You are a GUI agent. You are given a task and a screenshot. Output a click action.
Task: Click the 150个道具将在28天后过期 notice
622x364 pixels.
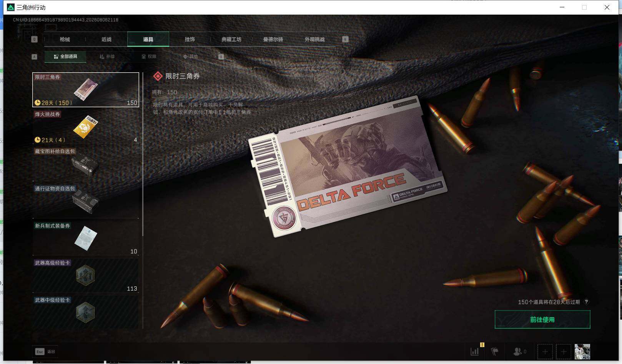pyautogui.click(x=549, y=302)
